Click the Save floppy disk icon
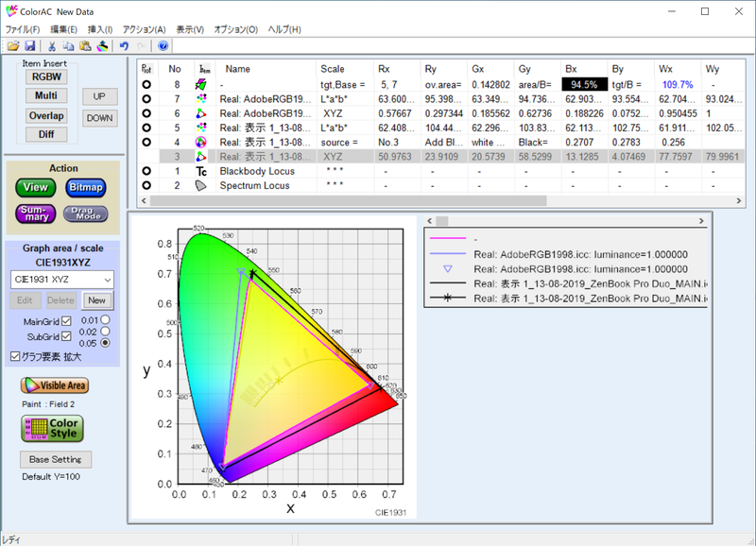The width and height of the screenshot is (756, 546). [x=29, y=45]
